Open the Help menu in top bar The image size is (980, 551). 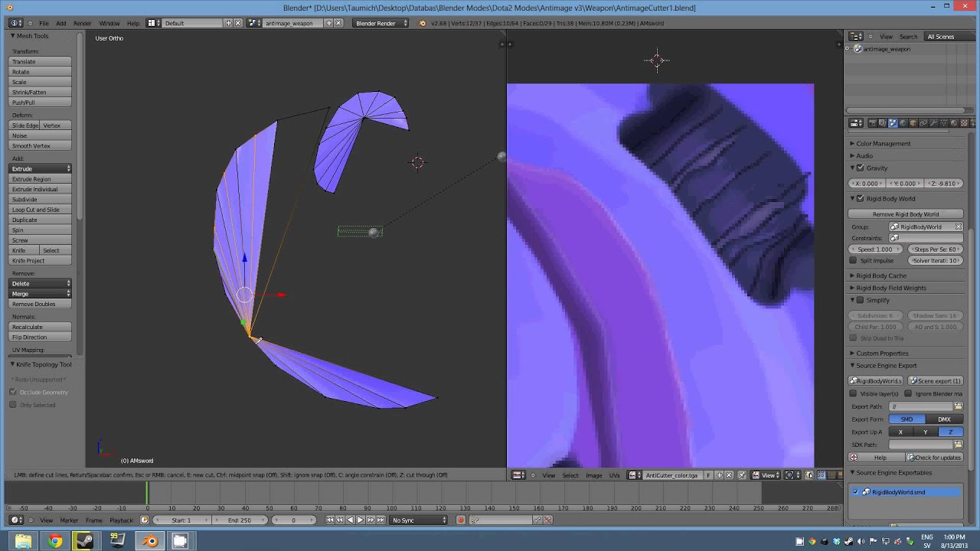pos(133,24)
